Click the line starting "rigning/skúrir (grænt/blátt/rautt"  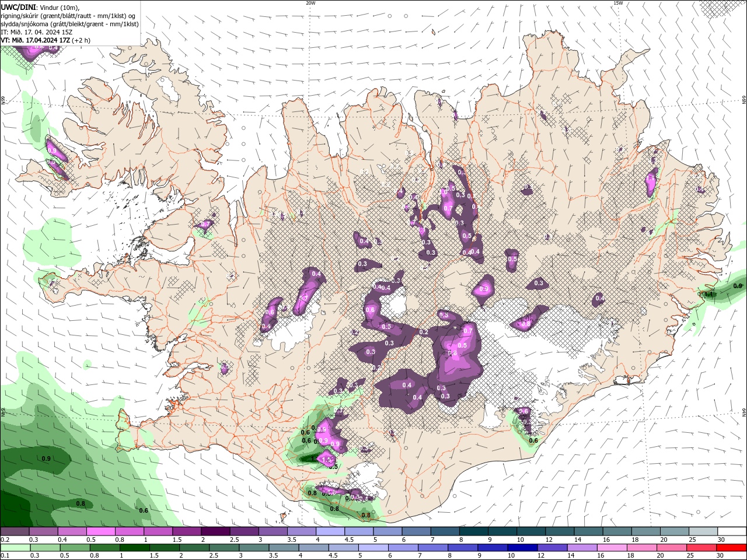68,15
